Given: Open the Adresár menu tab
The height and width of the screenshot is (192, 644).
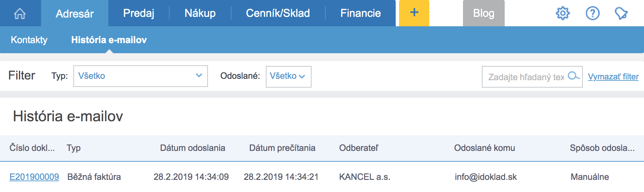Looking at the screenshot, I should click(75, 13).
